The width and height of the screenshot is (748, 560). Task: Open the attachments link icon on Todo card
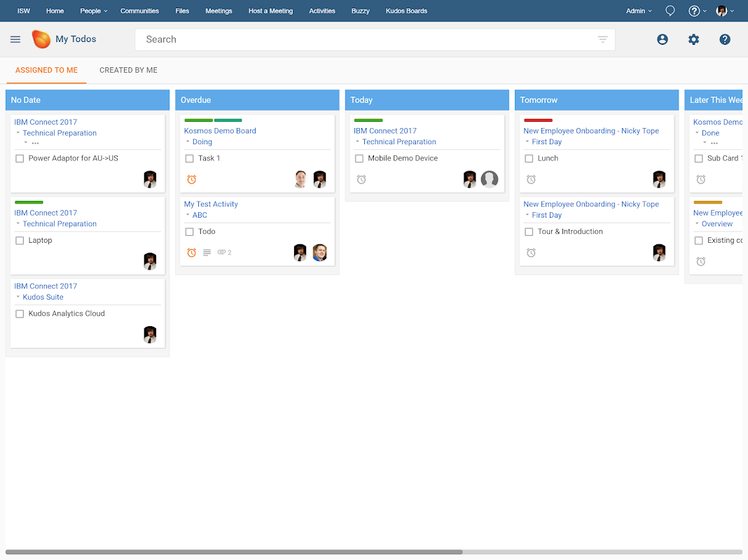pos(224,253)
